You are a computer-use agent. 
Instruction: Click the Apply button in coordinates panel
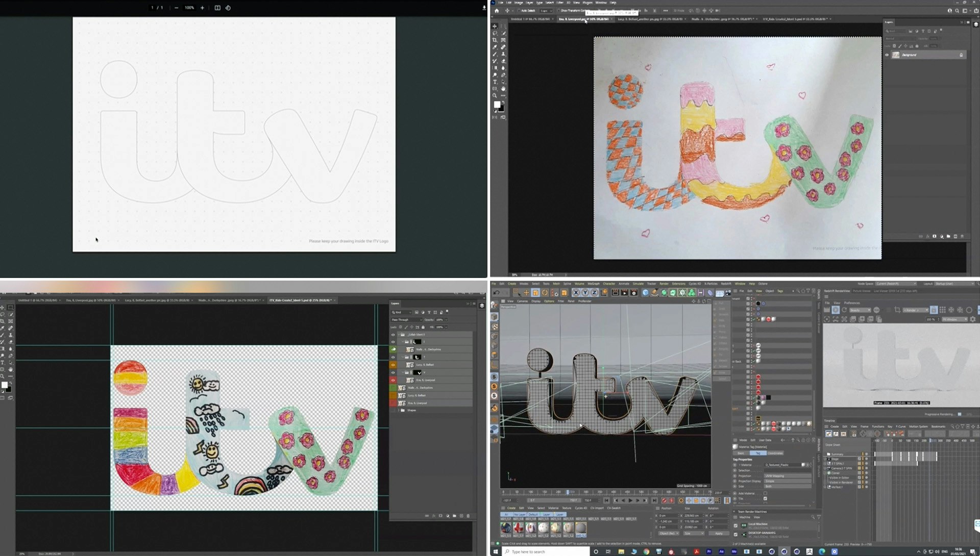coord(719,533)
